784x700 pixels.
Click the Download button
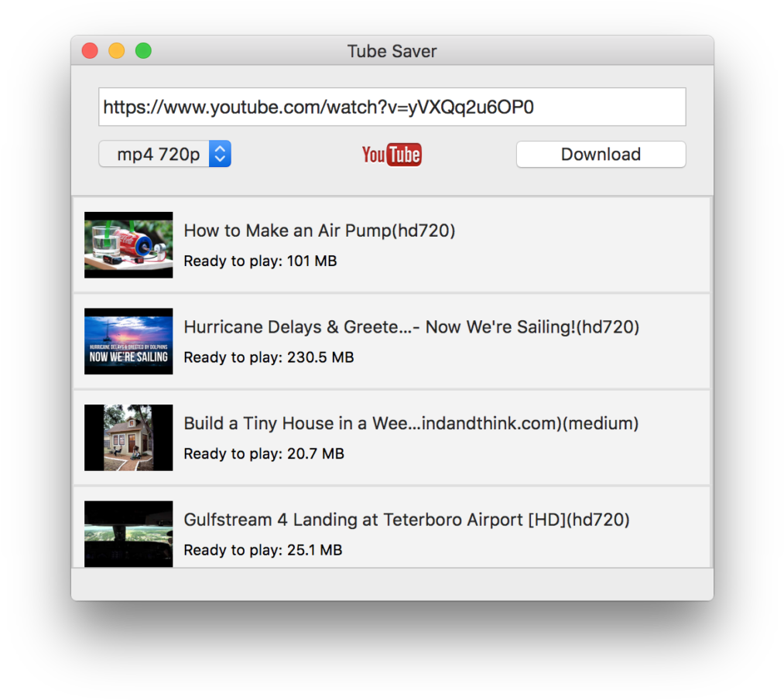click(601, 154)
